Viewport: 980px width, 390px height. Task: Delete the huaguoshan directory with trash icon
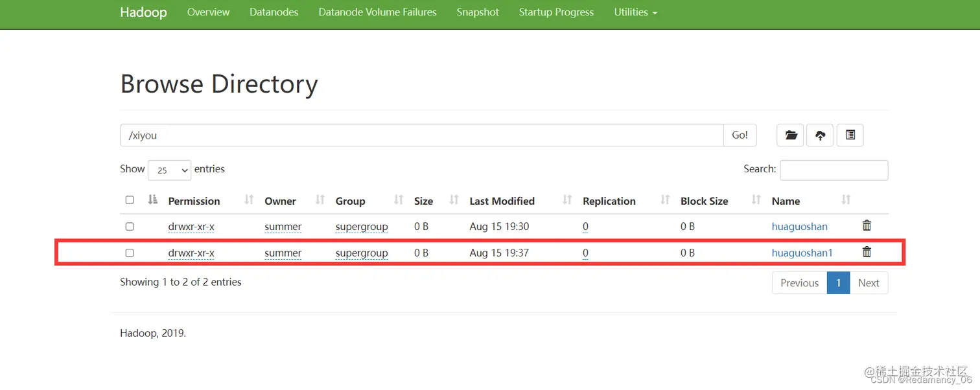tap(867, 225)
